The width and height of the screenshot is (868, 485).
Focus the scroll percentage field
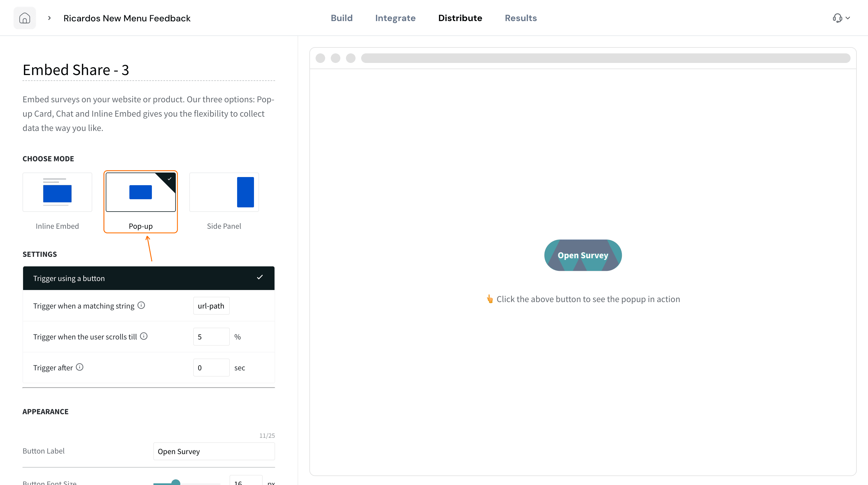[211, 337]
